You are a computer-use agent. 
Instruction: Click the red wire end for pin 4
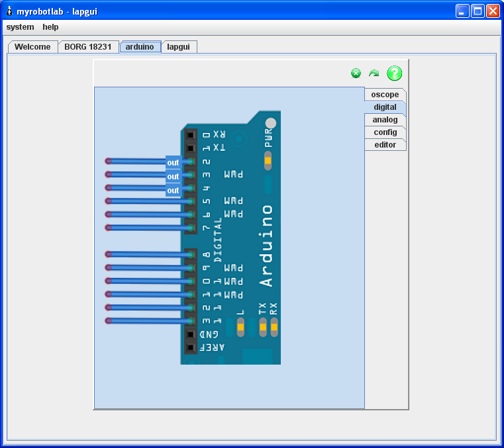pyautogui.click(x=109, y=187)
